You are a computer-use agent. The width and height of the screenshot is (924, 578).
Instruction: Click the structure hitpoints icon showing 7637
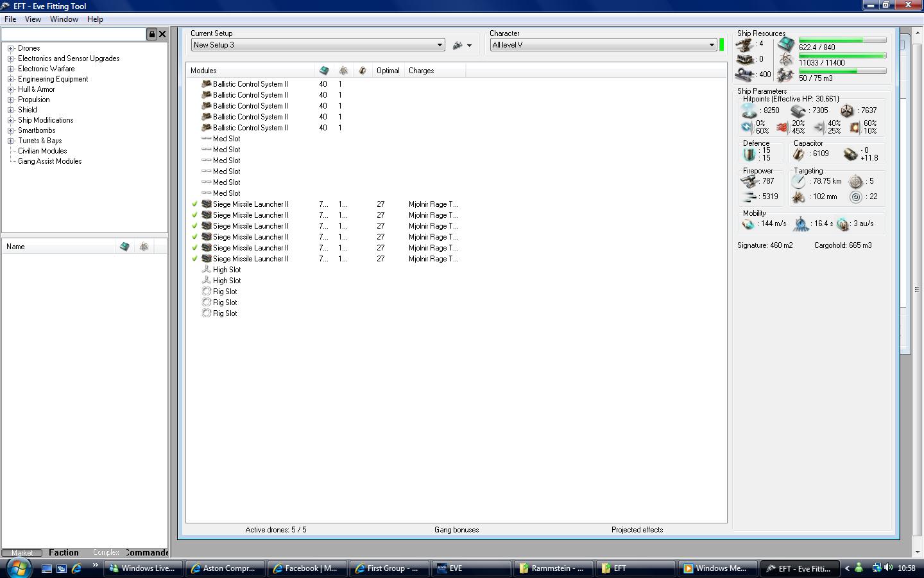point(847,111)
